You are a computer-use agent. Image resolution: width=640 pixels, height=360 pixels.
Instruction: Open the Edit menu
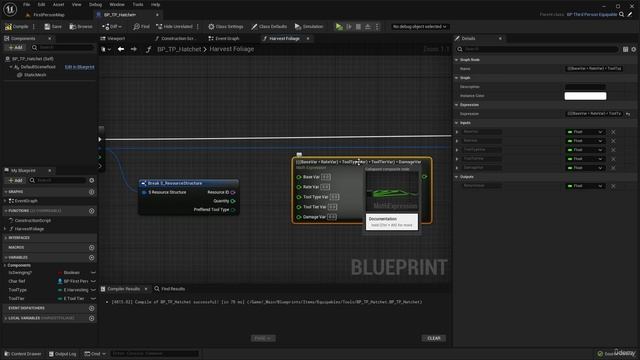point(41,4)
